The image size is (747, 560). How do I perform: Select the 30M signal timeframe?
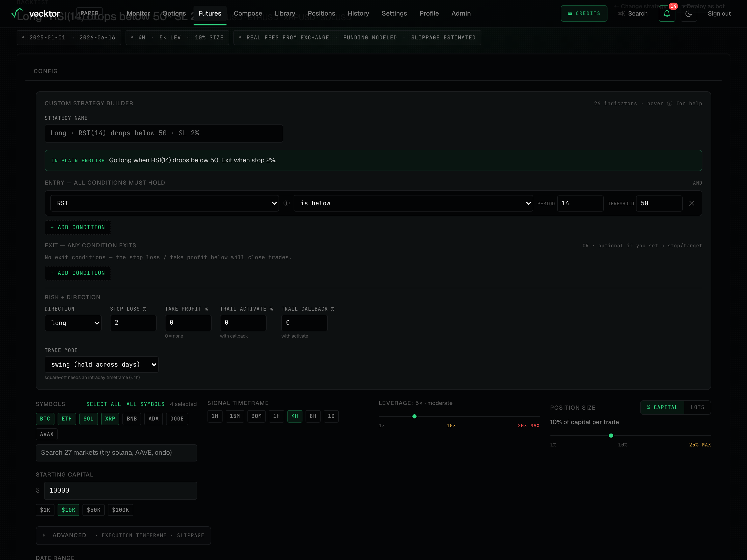pyautogui.click(x=256, y=416)
